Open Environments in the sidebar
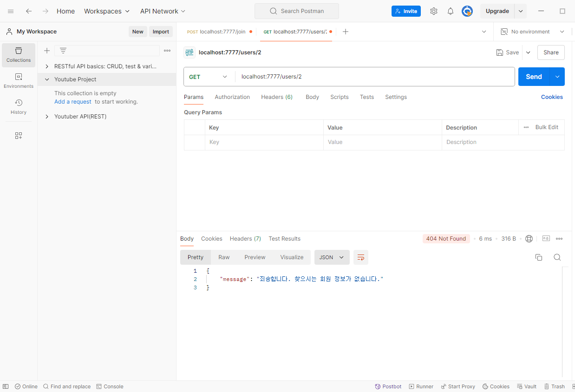This screenshot has width=575, height=392. point(19,81)
